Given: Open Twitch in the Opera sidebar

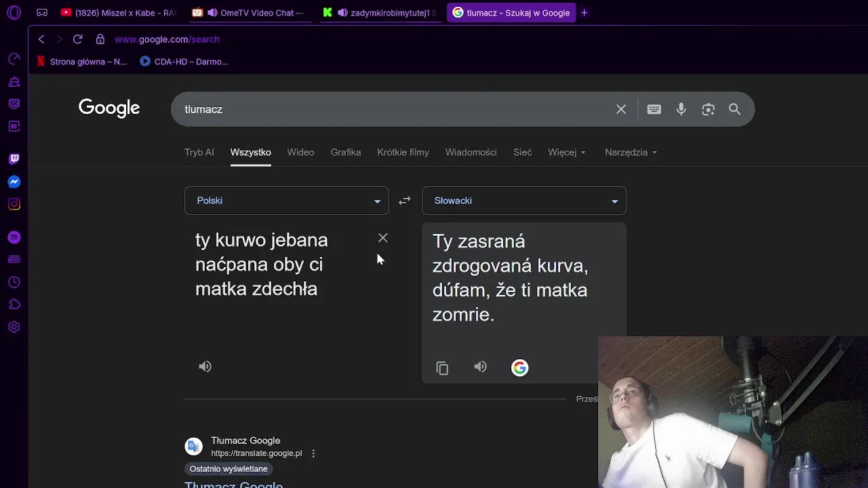Looking at the screenshot, I should coord(14,159).
